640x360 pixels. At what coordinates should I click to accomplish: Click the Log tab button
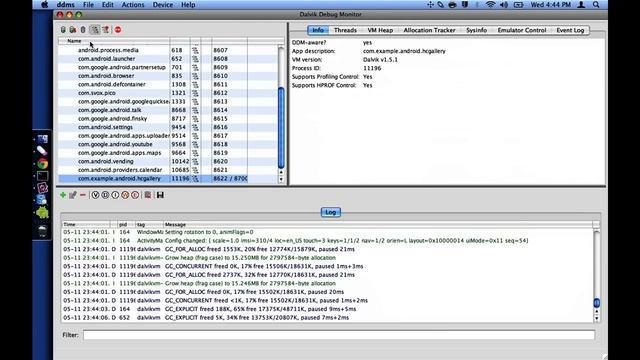click(330, 212)
